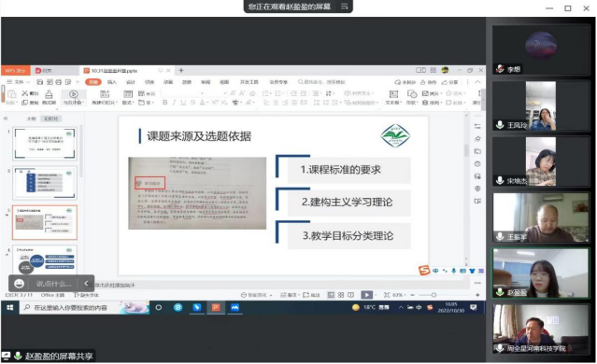This screenshot has height=364, width=597.
Task: Click the format painter brush icon
Action: point(50,94)
